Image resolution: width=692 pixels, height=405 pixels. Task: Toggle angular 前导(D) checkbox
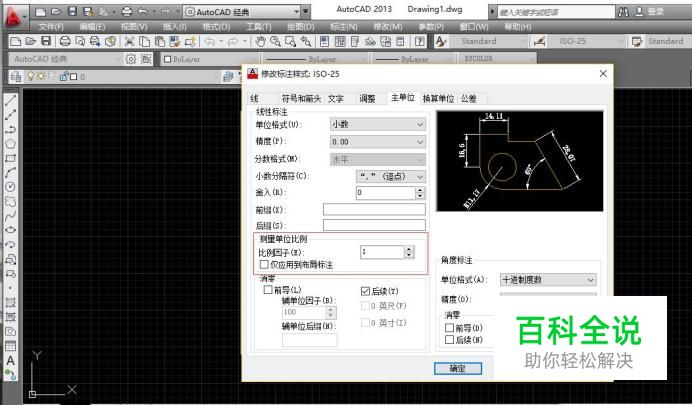click(449, 328)
